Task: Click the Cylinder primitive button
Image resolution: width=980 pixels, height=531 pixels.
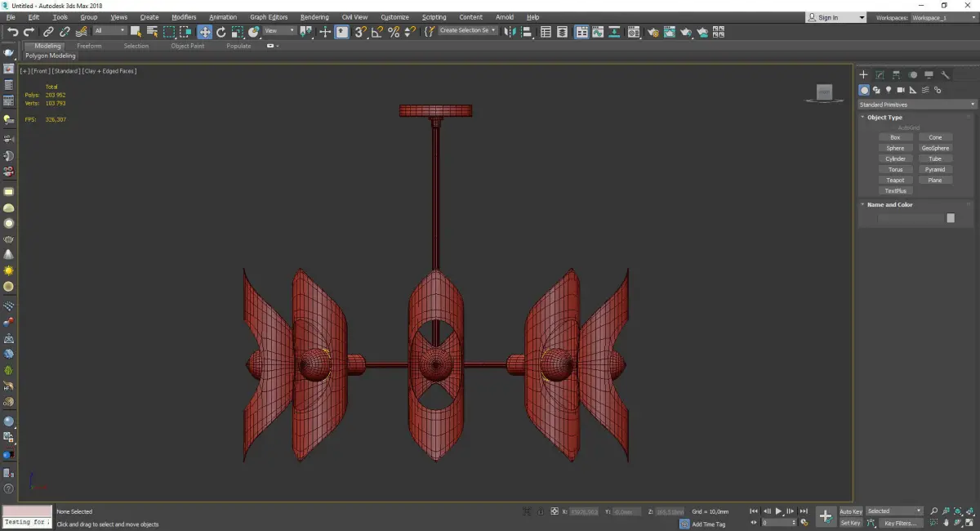Action: click(x=896, y=159)
